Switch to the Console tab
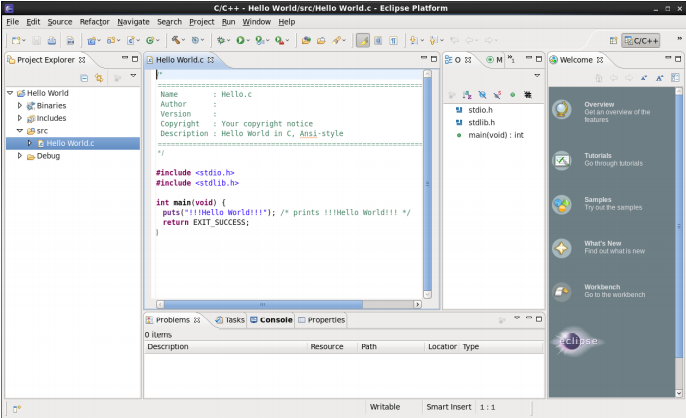This screenshot has height=418, width=686. 271,320
